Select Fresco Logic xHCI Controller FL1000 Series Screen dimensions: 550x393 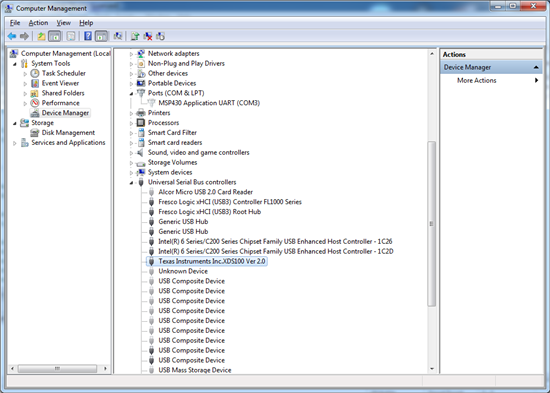click(230, 202)
